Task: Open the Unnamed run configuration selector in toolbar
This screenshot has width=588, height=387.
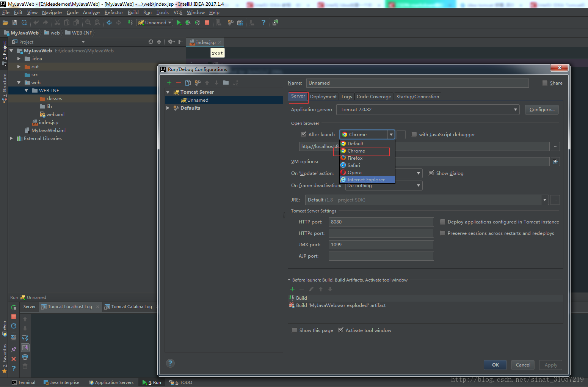Action: (x=155, y=23)
